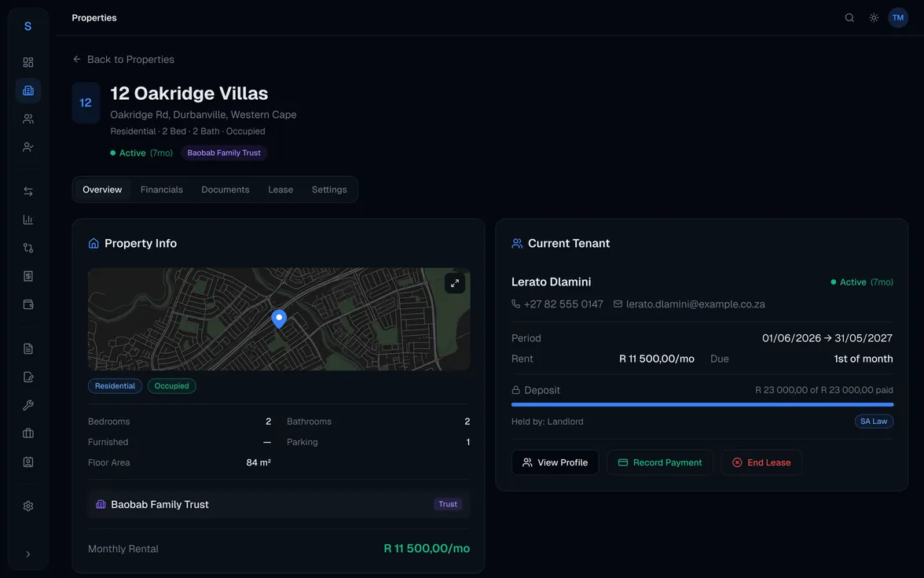The height and width of the screenshot is (578, 924).
Task: Switch to the Documents tab
Action: pos(225,190)
